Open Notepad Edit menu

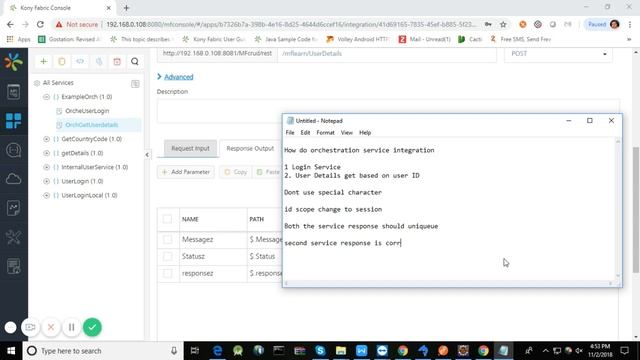(305, 133)
